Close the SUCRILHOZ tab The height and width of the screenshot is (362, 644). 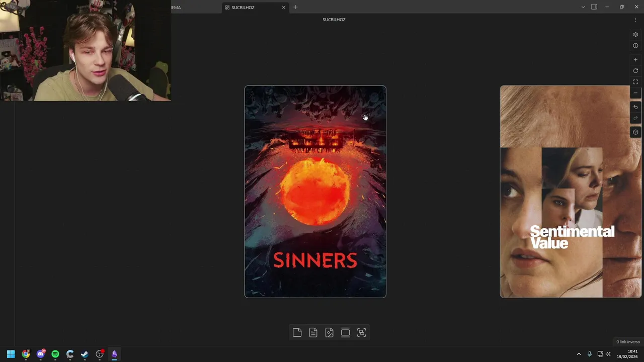click(284, 8)
